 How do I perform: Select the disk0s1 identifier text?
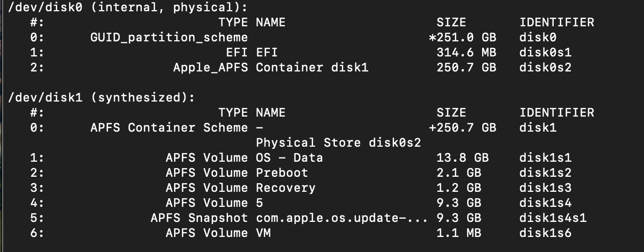point(546,53)
